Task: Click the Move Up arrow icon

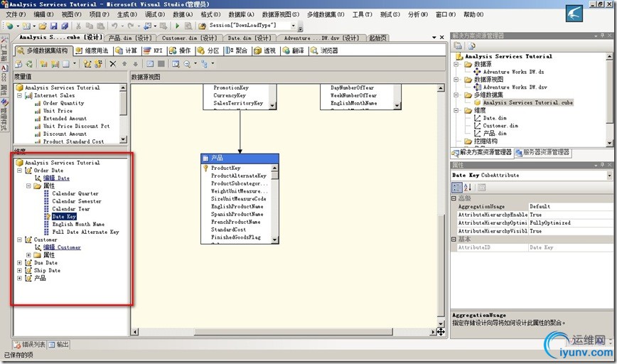Action: click(124, 64)
